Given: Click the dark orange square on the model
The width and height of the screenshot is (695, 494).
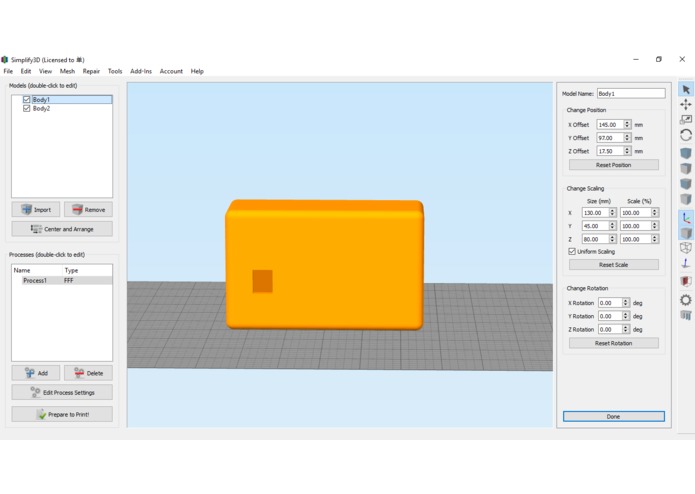Looking at the screenshot, I should coord(262,281).
